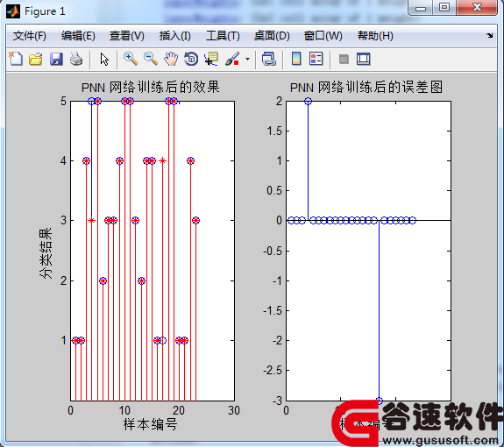Click the right plot title PNN 网络训练后的误差图

click(x=366, y=87)
